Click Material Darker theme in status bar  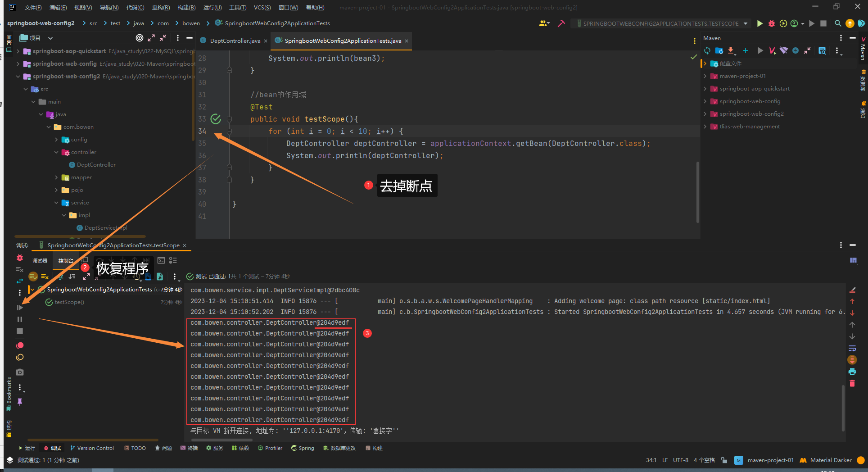[x=826, y=460]
